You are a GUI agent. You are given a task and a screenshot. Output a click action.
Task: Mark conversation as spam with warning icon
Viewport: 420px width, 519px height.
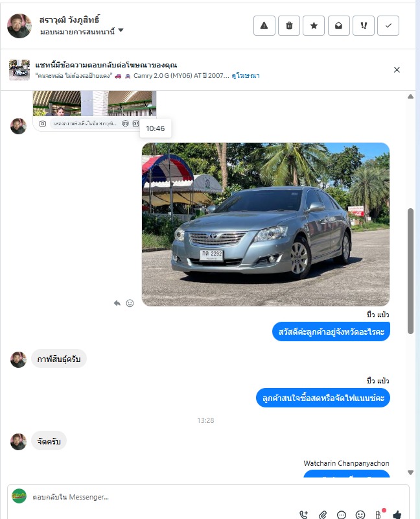click(x=264, y=25)
